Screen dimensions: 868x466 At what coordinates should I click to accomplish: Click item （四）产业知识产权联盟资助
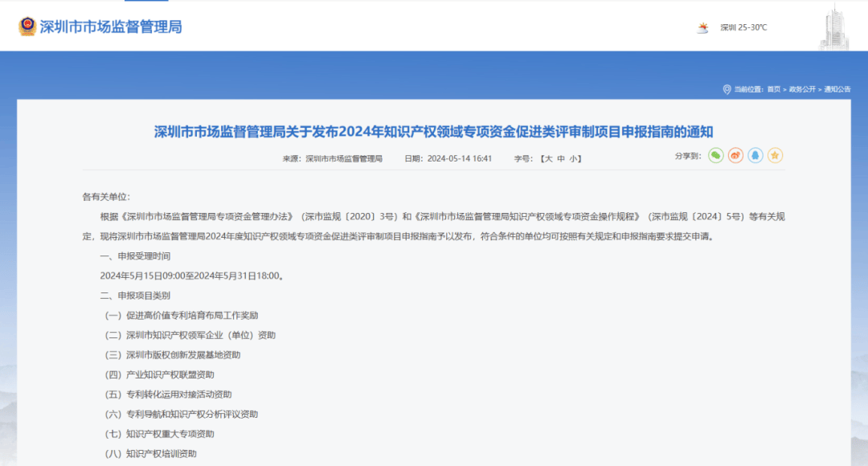pyautogui.click(x=159, y=375)
